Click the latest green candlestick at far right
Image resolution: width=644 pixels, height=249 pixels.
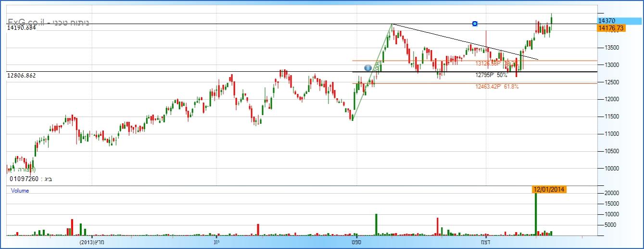click(x=552, y=19)
